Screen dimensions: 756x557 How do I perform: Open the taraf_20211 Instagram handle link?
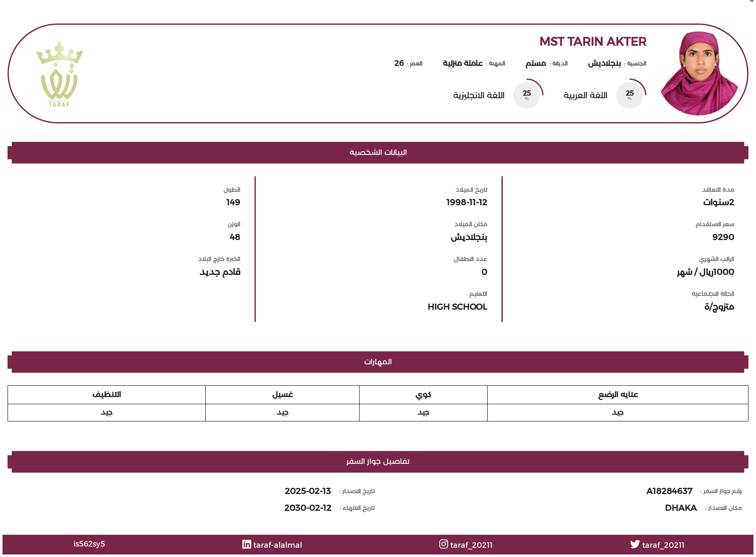click(471, 545)
